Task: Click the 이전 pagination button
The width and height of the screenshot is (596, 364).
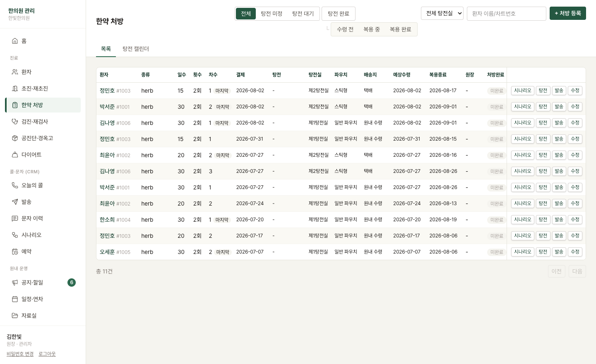Action: coord(557,271)
